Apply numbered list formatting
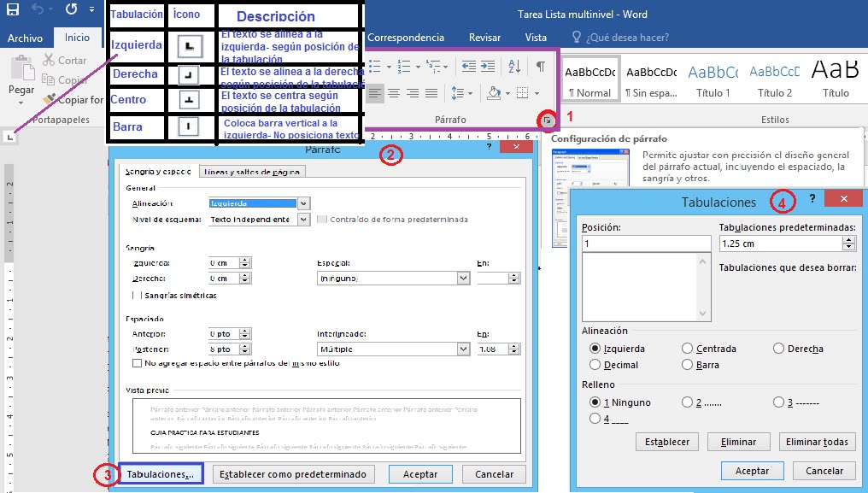This screenshot has width=868, height=493. (403, 65)
